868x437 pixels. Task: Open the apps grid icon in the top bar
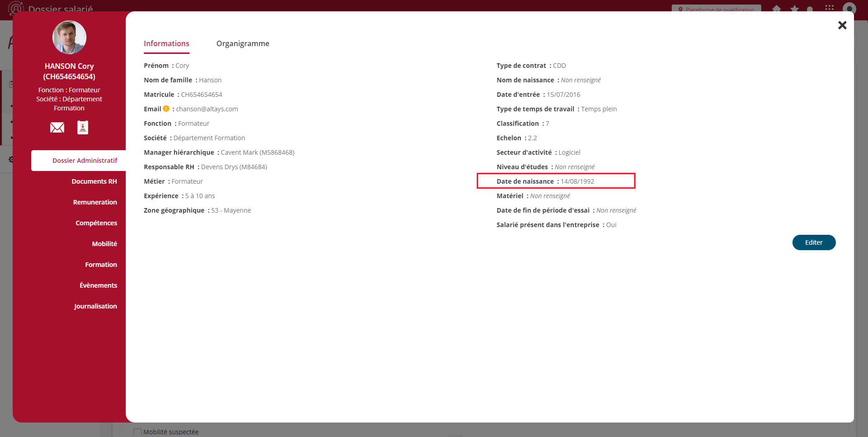point(829,8)
